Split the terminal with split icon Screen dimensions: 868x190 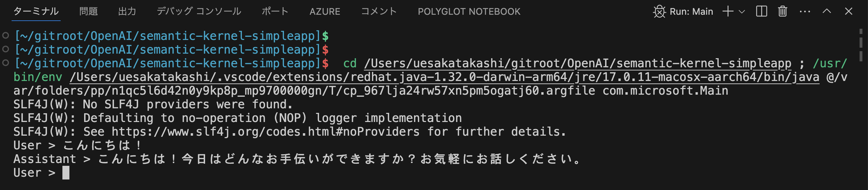tap(761, 11)
